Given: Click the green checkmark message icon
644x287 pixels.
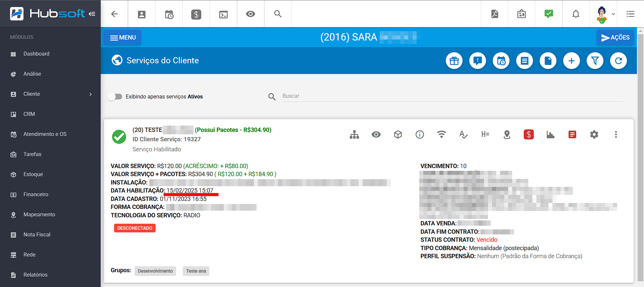Looking at the screenshot, I should (x=549, y=14).
